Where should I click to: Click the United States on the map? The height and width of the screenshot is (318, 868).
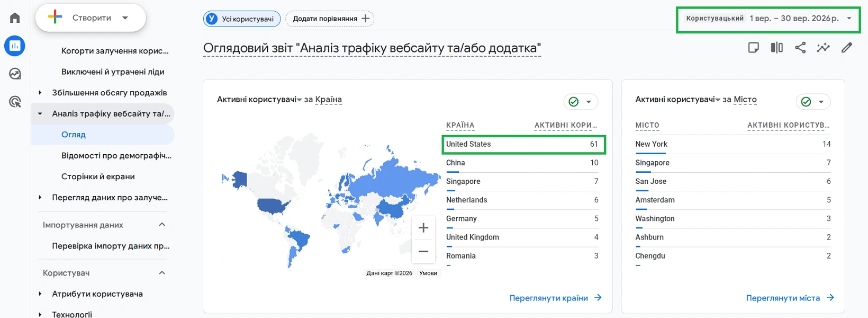coord(273,205)
